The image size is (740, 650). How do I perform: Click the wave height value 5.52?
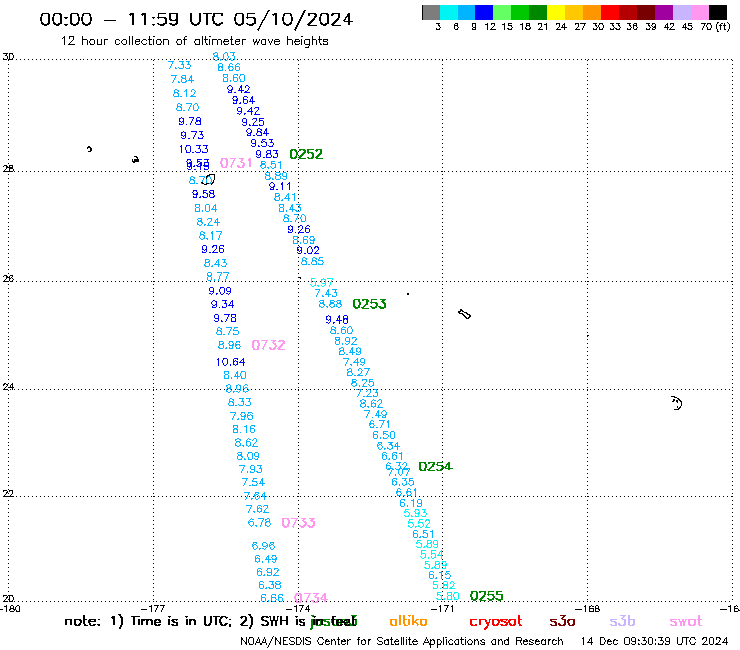pos(419,523)
